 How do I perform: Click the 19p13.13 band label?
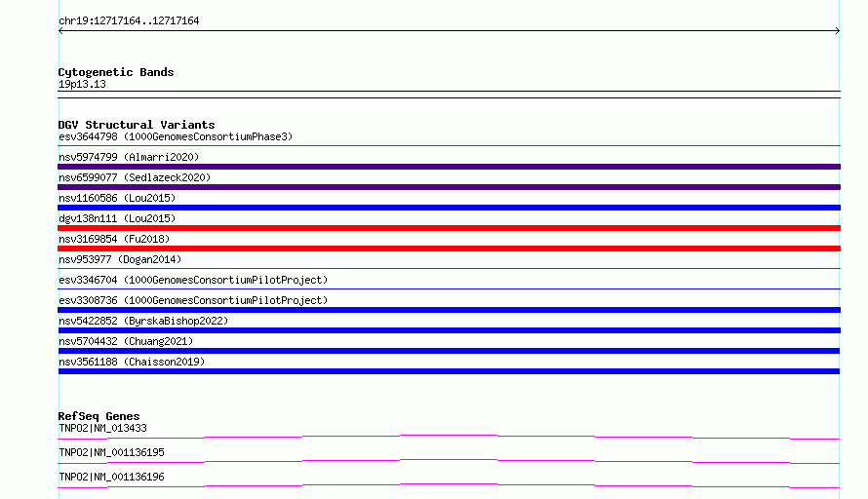pyautogui.click(x=82, y=84)
